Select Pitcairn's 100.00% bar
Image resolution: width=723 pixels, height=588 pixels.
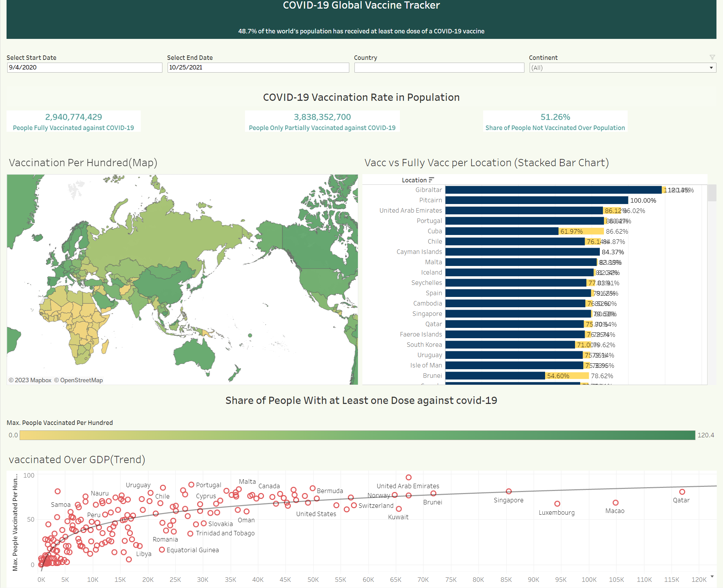(537, 200)
